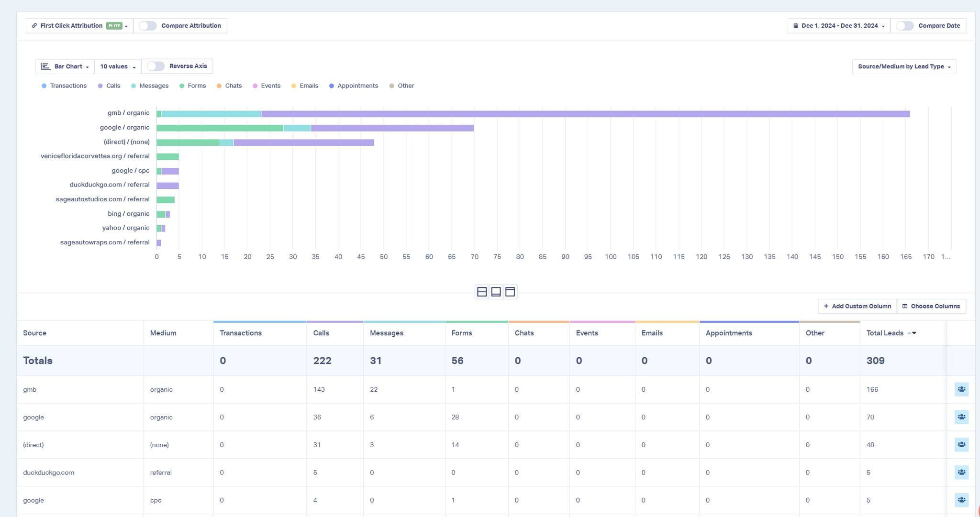Turn on the Compare Date switch
The image size is (980, 517).
click(905, 26)
